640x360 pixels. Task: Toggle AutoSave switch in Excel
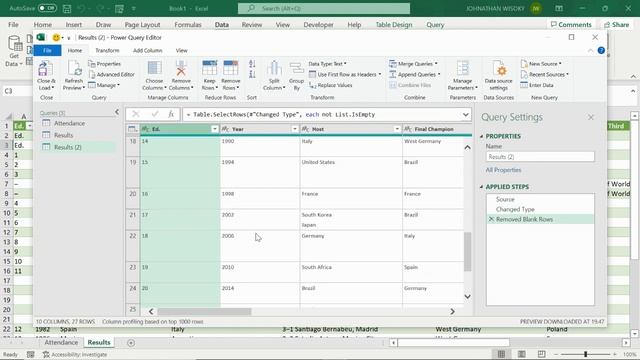pyautogui.click(x=47, y=8)
